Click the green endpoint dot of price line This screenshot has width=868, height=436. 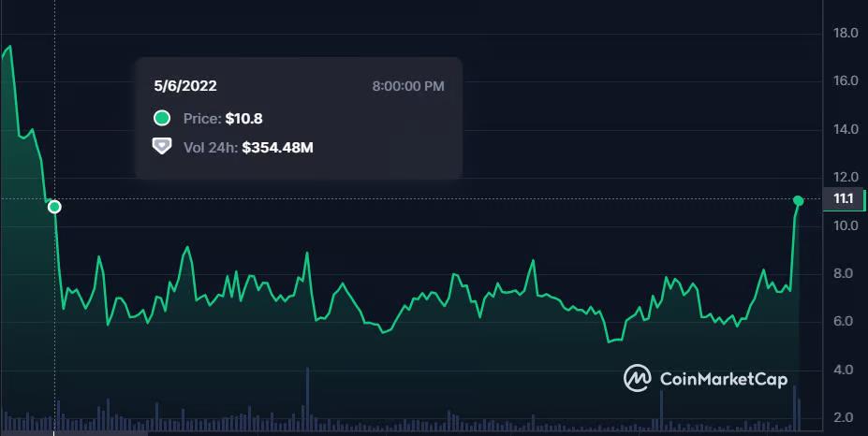point(798,201)
